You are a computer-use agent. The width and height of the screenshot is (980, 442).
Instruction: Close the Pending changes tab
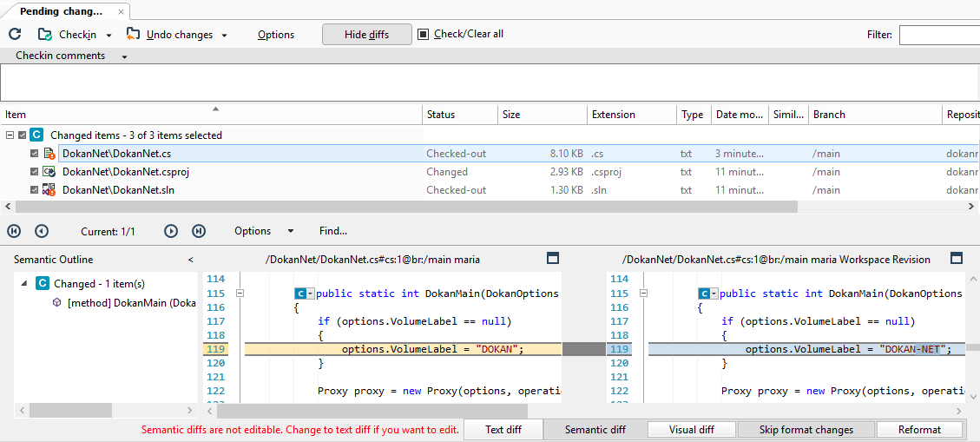121,11
